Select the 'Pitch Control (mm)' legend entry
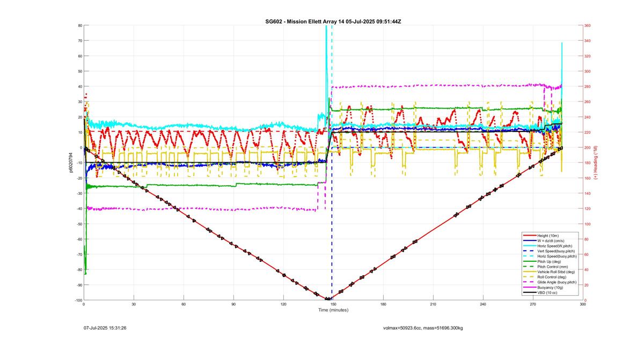This screenshot has height=337, width=644. (550, 266)
